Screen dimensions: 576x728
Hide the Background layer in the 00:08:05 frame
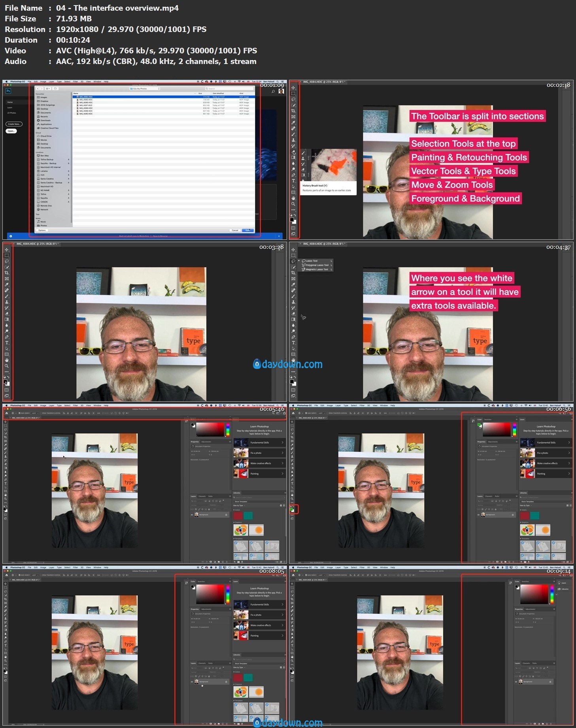tap(192, 682)
